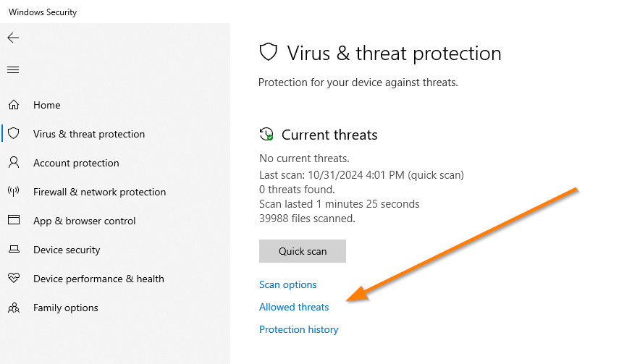Select Virus & threat protection label
Viewport: 619px width, 364px height.
(89, 134)
